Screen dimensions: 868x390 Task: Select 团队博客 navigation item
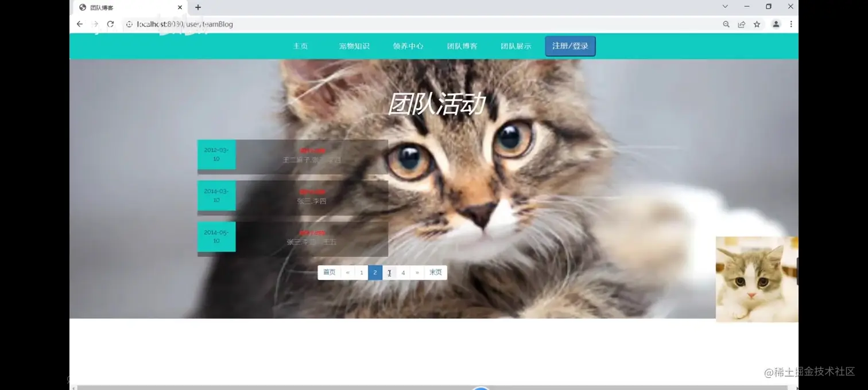pyautogui.click(x=462, y=46)
